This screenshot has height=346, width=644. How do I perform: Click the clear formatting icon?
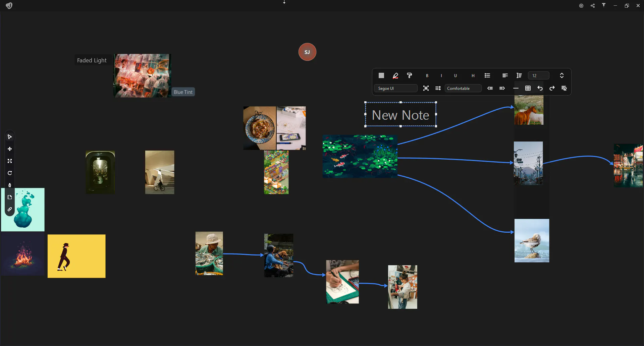pos(564,88)
